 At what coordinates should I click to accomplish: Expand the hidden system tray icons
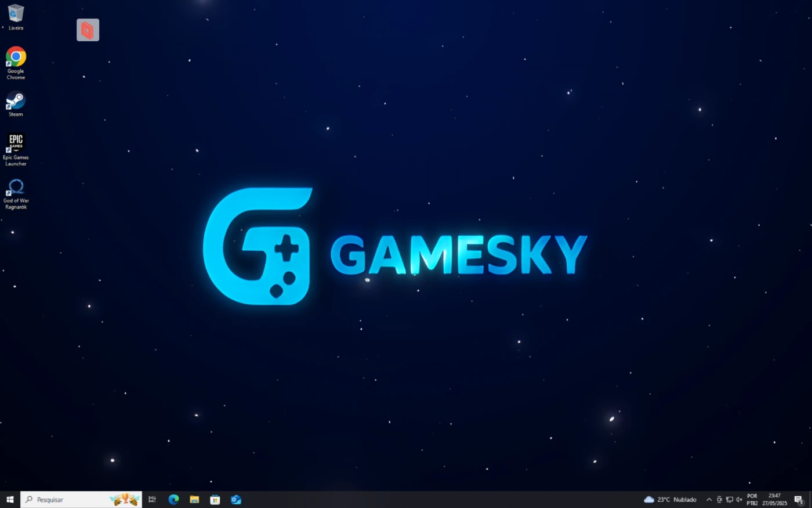pos(709,499)
